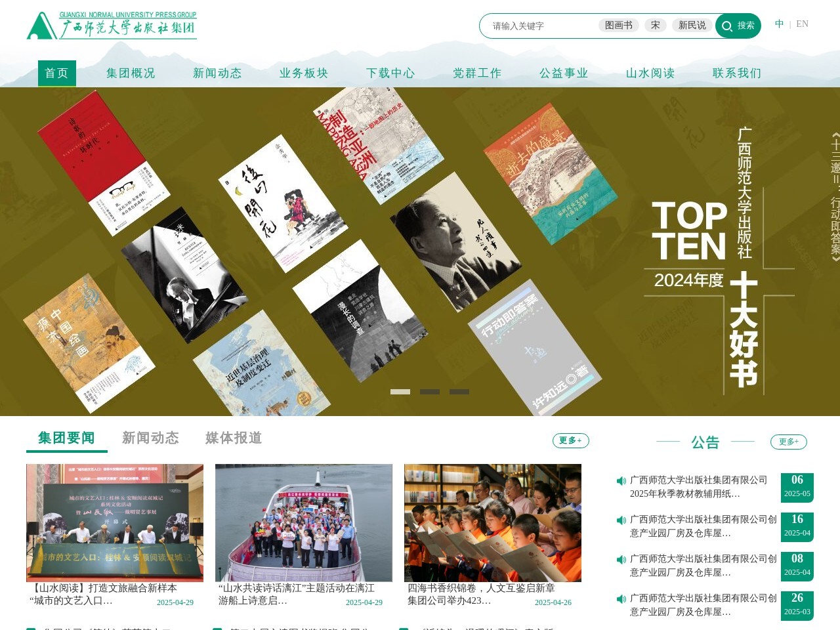Switch language to 中

click(x=779, y=24)
